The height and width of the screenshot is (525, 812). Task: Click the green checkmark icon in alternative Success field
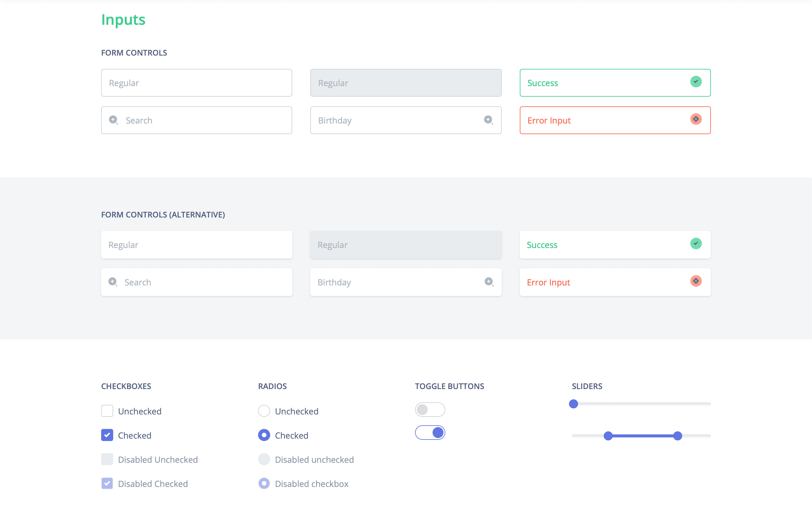[695, 244]
